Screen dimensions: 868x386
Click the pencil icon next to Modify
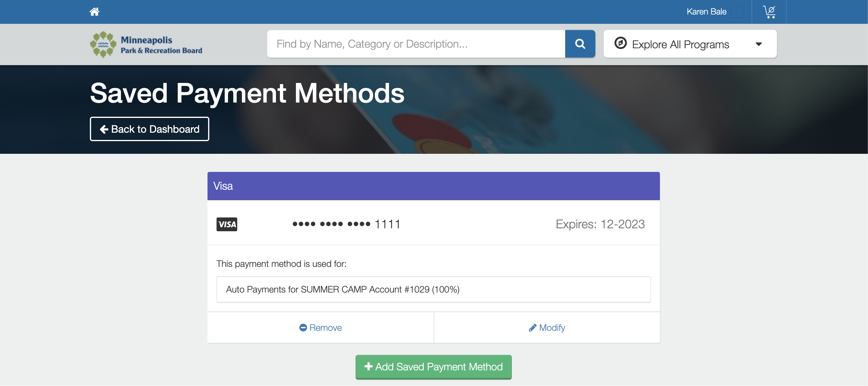532,327
